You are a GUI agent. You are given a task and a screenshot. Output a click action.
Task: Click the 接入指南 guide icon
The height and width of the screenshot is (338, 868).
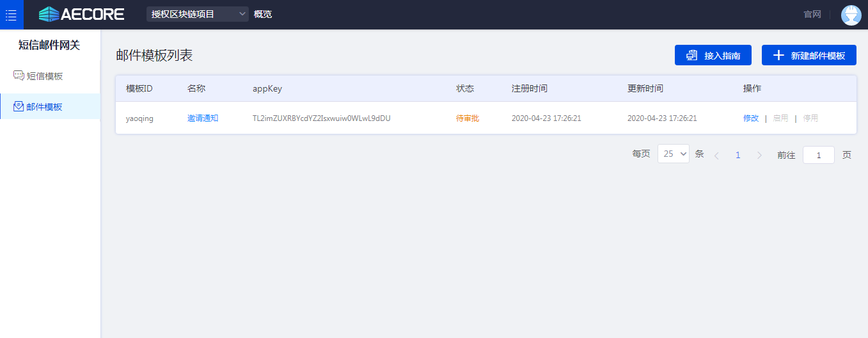pos(691,56)
